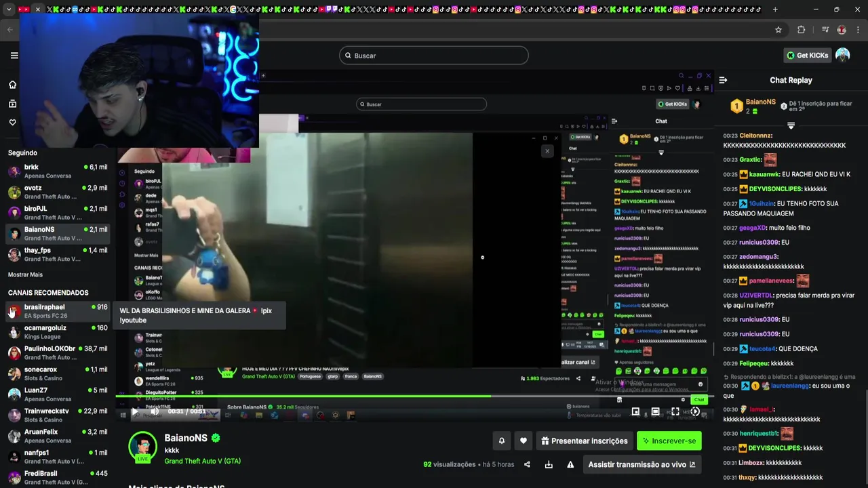Open the PaulinhoLOKObr recommended channel
Screen dimensions: 868x488
[x=58, y=352]
